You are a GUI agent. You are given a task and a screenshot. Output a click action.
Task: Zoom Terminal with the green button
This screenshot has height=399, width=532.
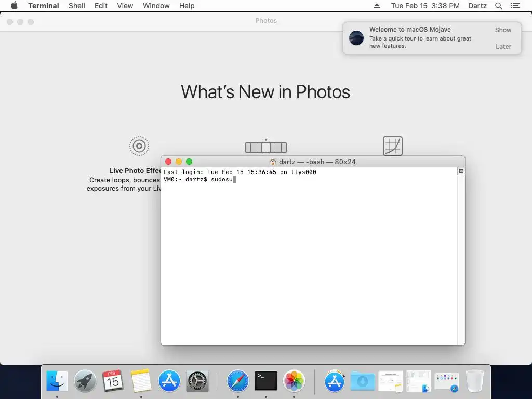(189, 162)
